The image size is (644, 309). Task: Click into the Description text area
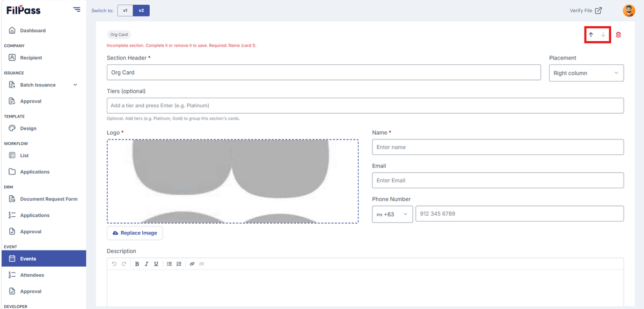tap(365, 288)
